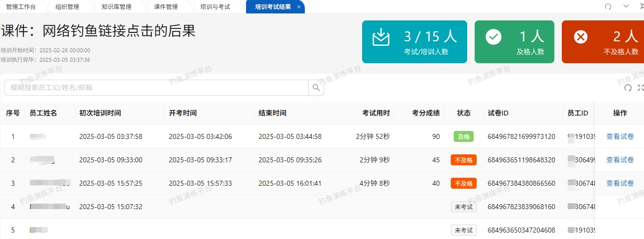
Task: Click the download inbox icon on teal card
Action: 381,38
